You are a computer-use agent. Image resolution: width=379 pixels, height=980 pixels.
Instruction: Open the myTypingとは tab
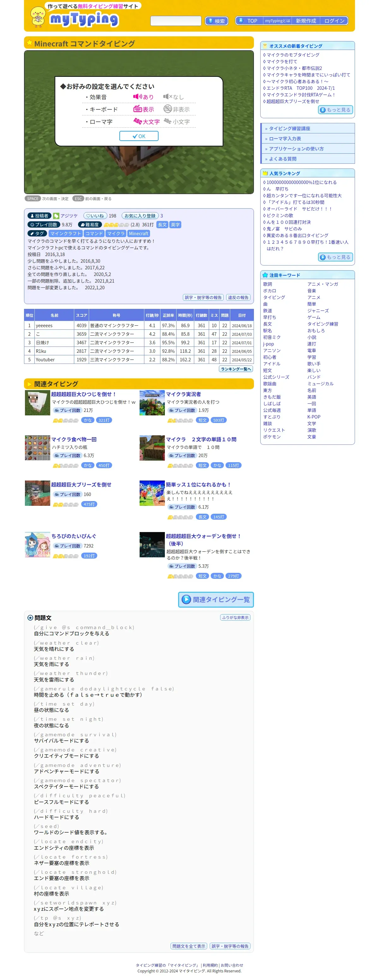tap(277, 21)
